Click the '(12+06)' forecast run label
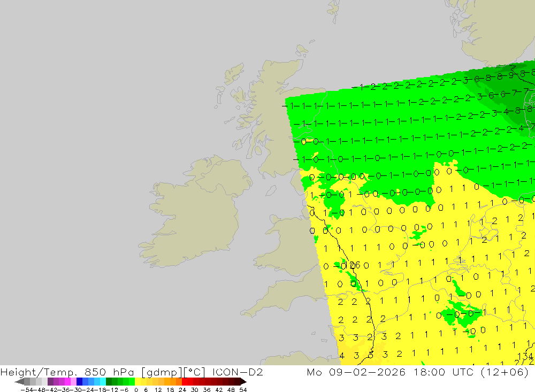535x392 pixels. pos(505,372)
